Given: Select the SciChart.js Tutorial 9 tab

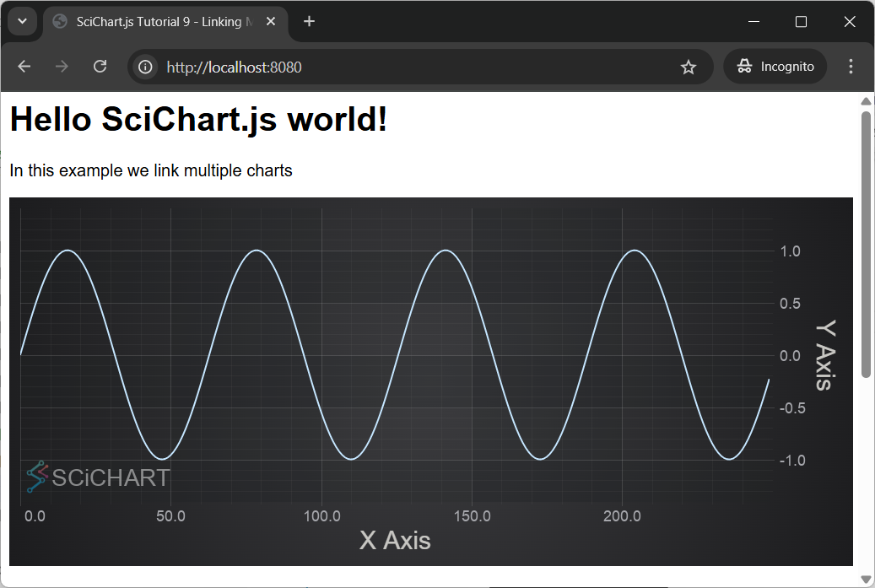Looking at the screenshot, I should [x=160, y=21].
